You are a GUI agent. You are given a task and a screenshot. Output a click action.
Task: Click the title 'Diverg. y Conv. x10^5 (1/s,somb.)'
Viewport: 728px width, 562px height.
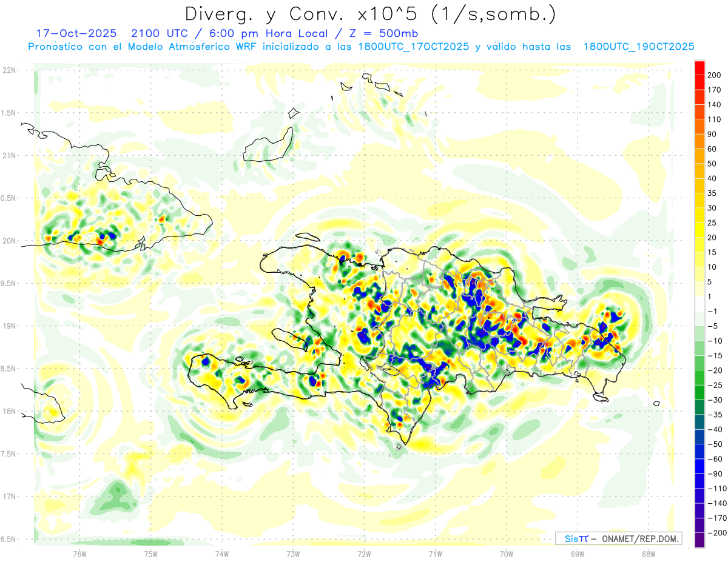click(x=370, y=14)
